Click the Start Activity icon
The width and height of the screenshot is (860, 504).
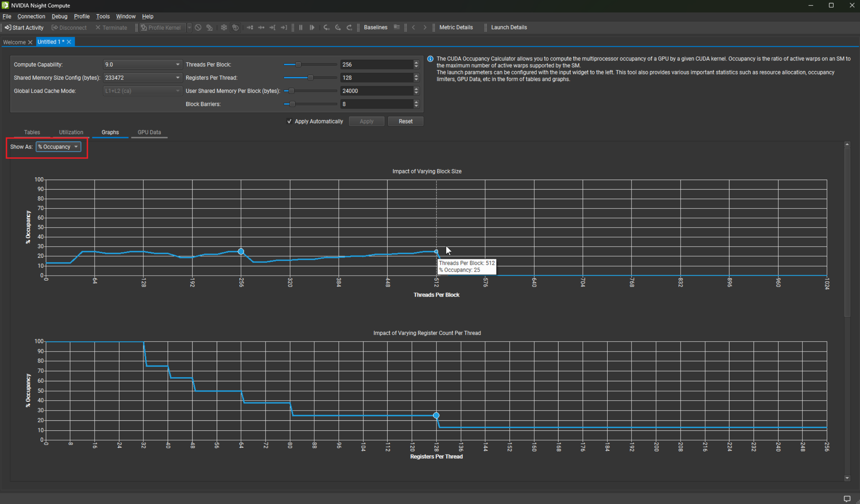(8, 27)
